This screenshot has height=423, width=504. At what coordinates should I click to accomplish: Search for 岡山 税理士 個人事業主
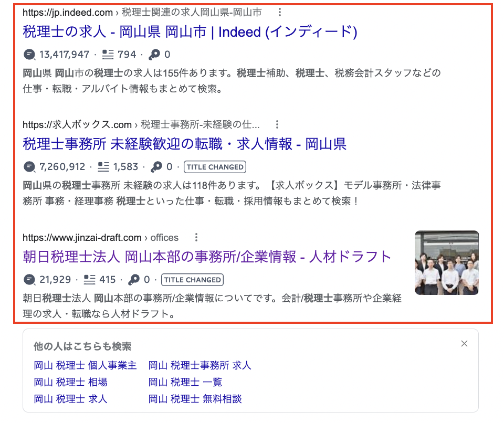[x=85, y=365]
